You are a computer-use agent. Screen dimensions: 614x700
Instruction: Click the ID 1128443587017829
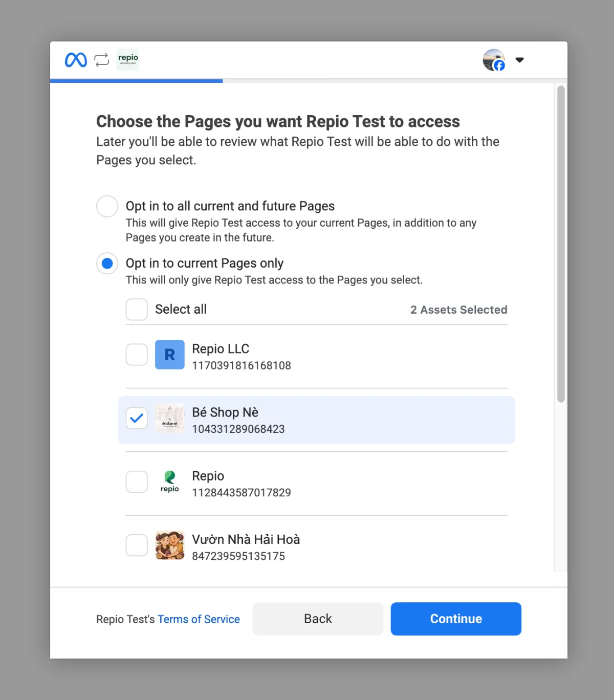pyautogui.click(x=242, y=492)
